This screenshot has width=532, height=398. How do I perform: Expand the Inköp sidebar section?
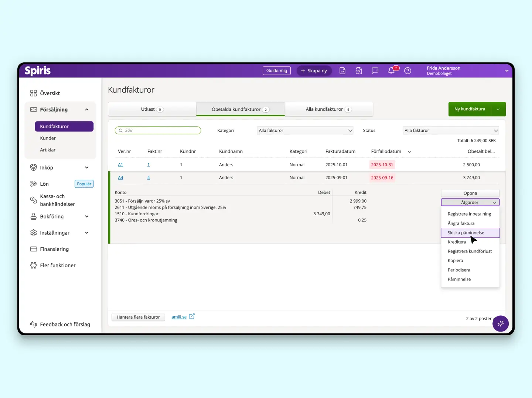pyautogui.click(x=87, y=168)
